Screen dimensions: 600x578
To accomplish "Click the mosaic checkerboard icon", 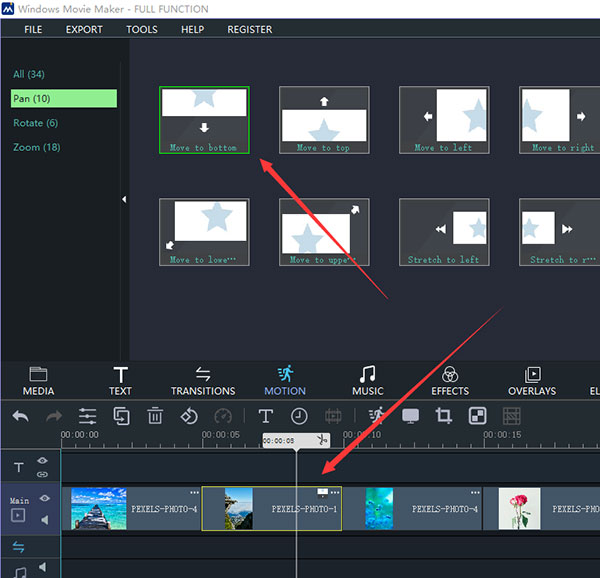I will (x=478, y=416).
